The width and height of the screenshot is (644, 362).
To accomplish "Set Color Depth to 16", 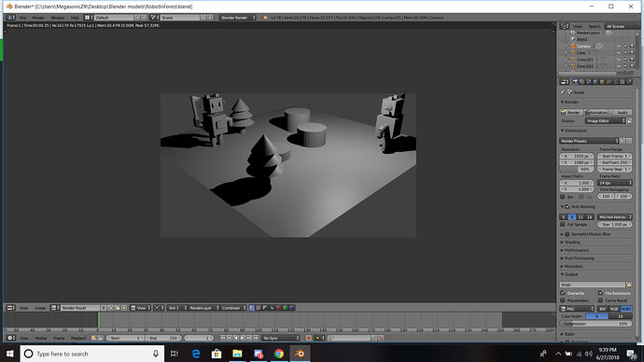I will click(x=620, y=316).
